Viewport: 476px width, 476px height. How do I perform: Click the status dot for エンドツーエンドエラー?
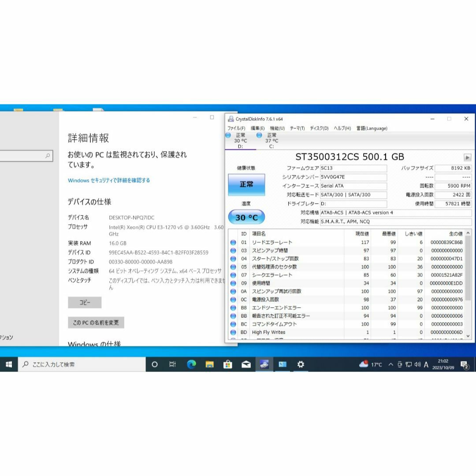(233, 308)
